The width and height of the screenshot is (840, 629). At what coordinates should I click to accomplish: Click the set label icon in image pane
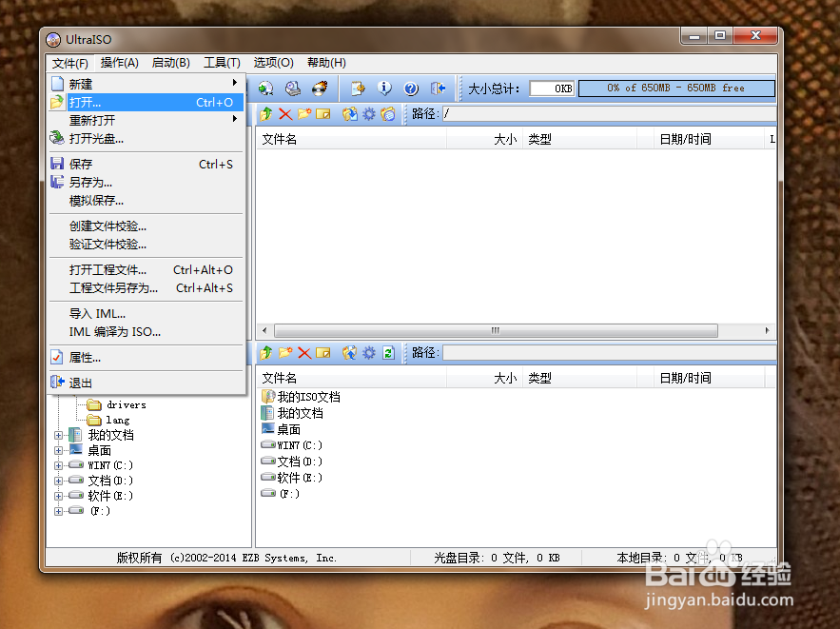click(x=388, y=113)
